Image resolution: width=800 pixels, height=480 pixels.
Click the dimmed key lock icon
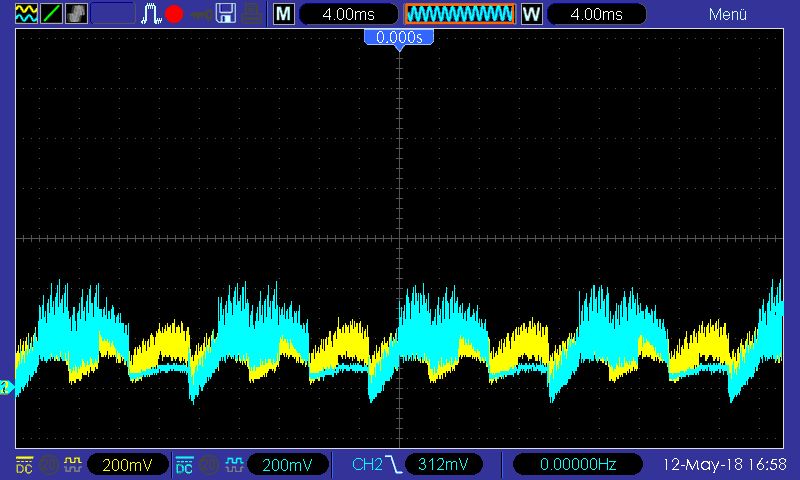pos(201,15)
